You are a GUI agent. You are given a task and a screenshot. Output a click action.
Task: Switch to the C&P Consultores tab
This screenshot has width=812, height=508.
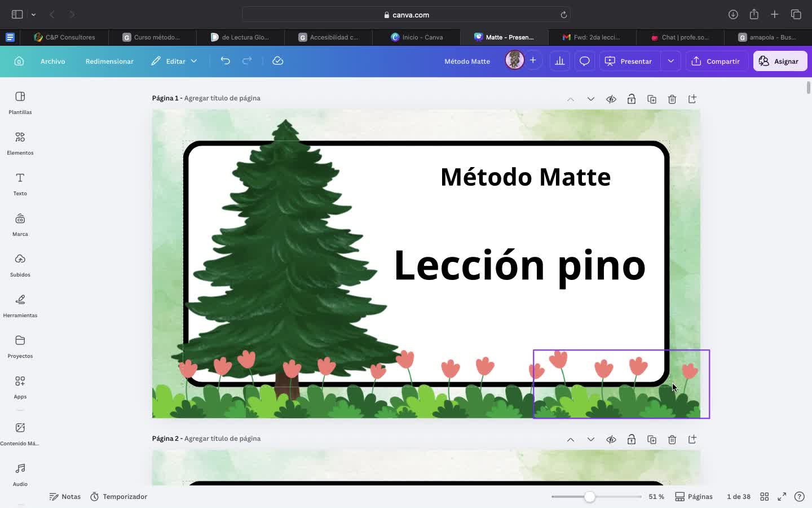point(64,37)
